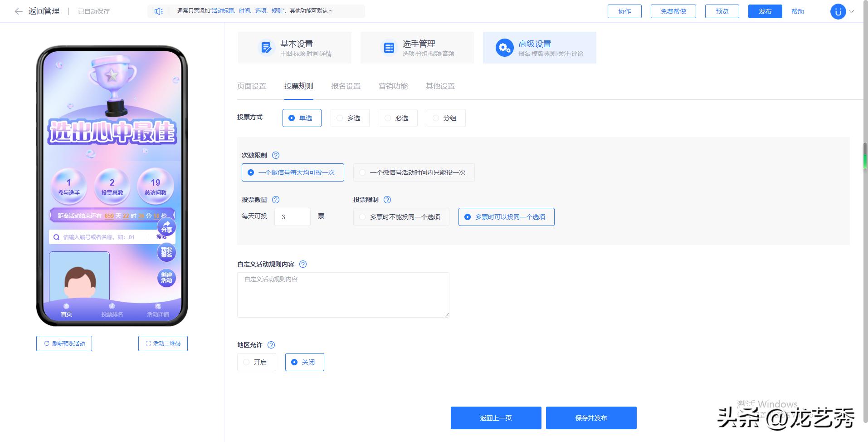Click the 我要报名 icon in preview
Image resolution: width=868 pixels, height=442 pixels.
point(166,253)
